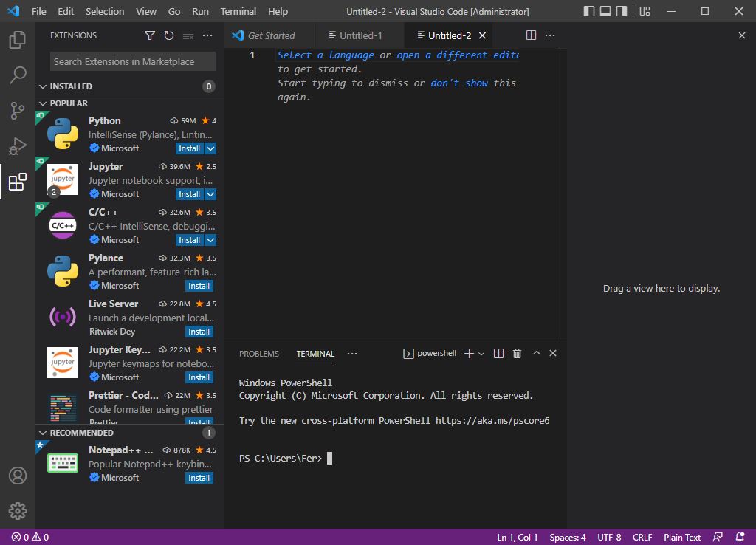This screenshot has height=545, width=756.
Task: Customize layout from title bar icon
Action: pos(645,11)
